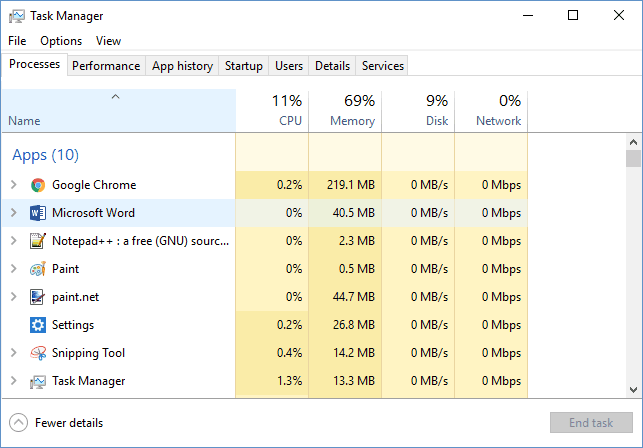Screen dimensions: 643x448
Task: Sort by the CPU column header
Action: tap(272, 111)
